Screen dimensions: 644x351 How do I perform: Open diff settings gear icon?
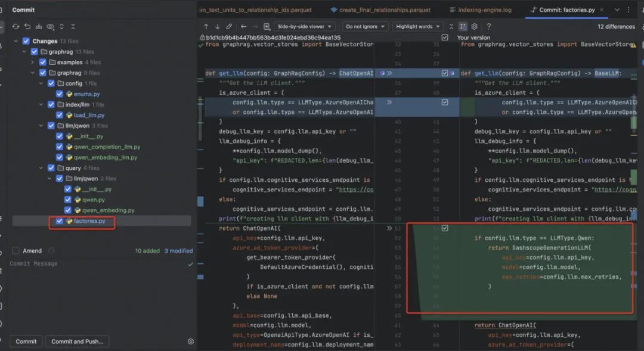click(x=475, y=27)
